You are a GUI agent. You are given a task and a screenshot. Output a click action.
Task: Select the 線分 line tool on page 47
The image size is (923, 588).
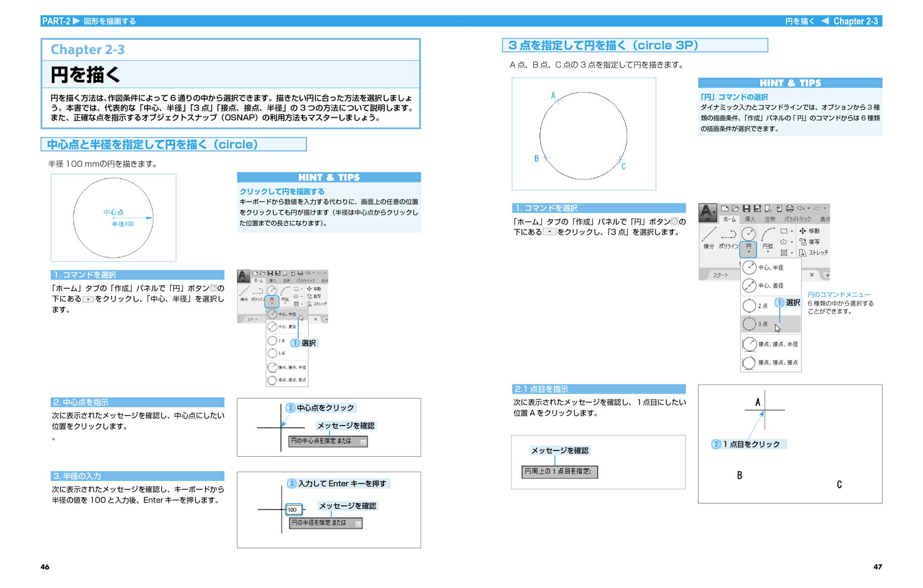click(x=709, y=237)
